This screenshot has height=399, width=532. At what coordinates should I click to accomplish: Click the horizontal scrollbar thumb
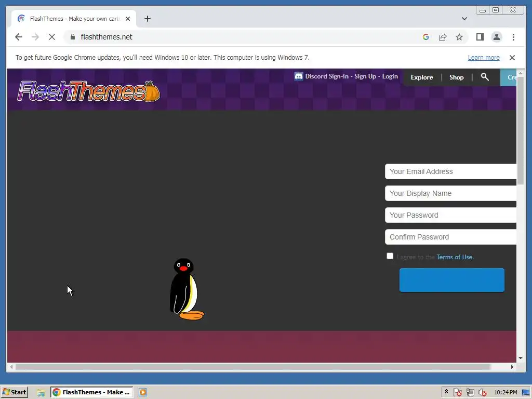253,367
